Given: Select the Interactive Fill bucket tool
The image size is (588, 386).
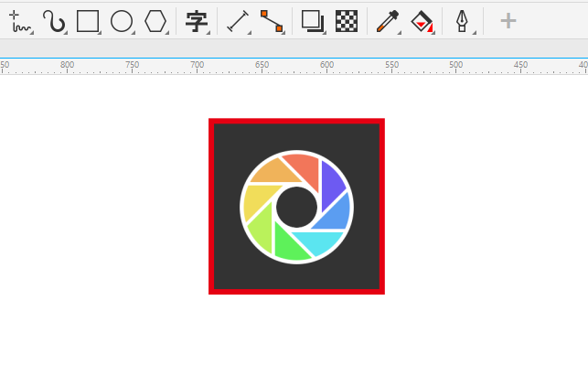Looking at the screenshot, I should 422,21.
